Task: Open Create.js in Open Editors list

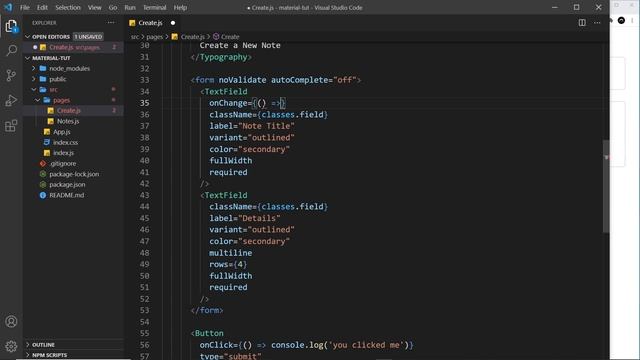Action: coord(73,47)
